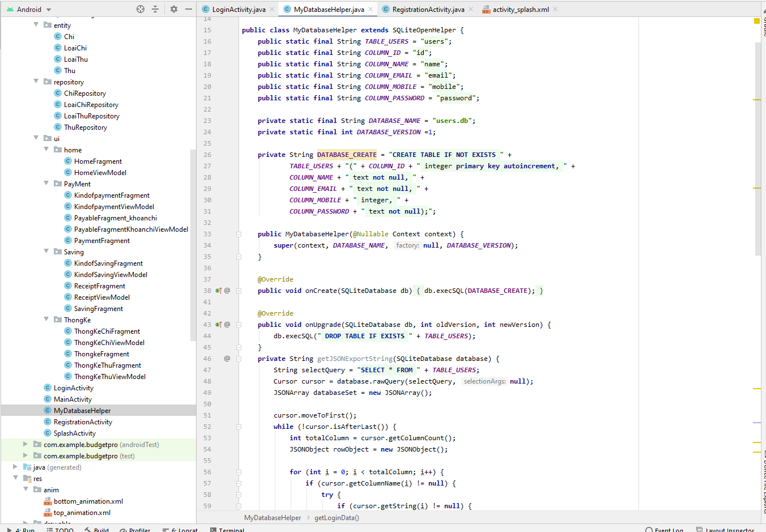Open the Logcat tool window
The height and width of the screenshot is (532, 766).
point(180,530)
